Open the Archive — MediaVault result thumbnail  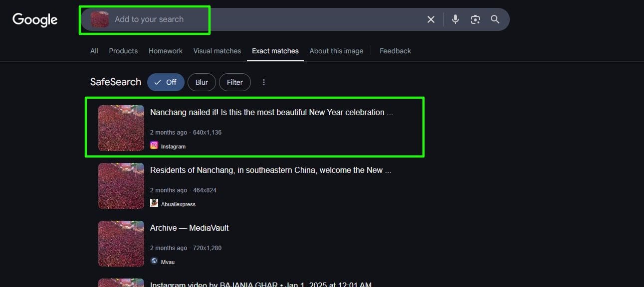pyautogui.click(x=121, y=244)
